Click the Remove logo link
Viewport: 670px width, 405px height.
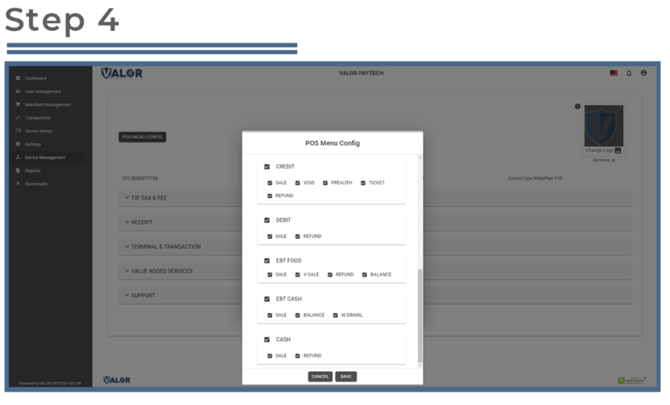(x=601, y=161)
